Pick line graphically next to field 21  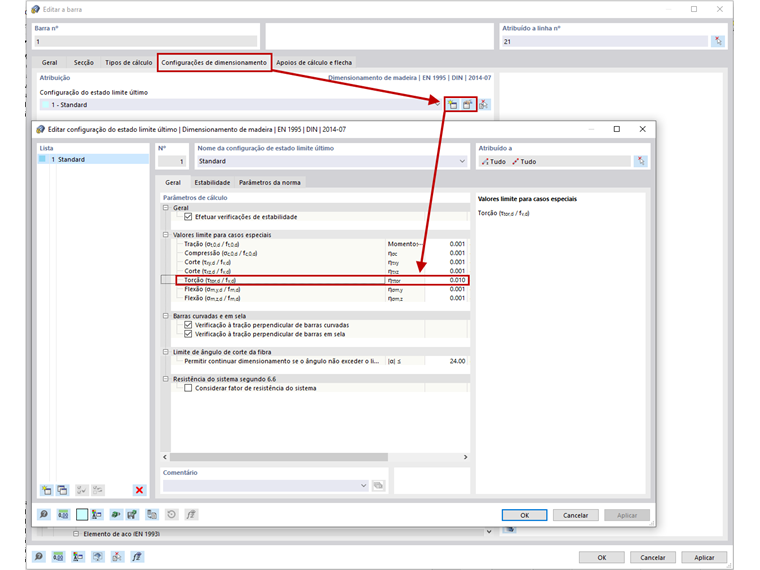[718, 41]
